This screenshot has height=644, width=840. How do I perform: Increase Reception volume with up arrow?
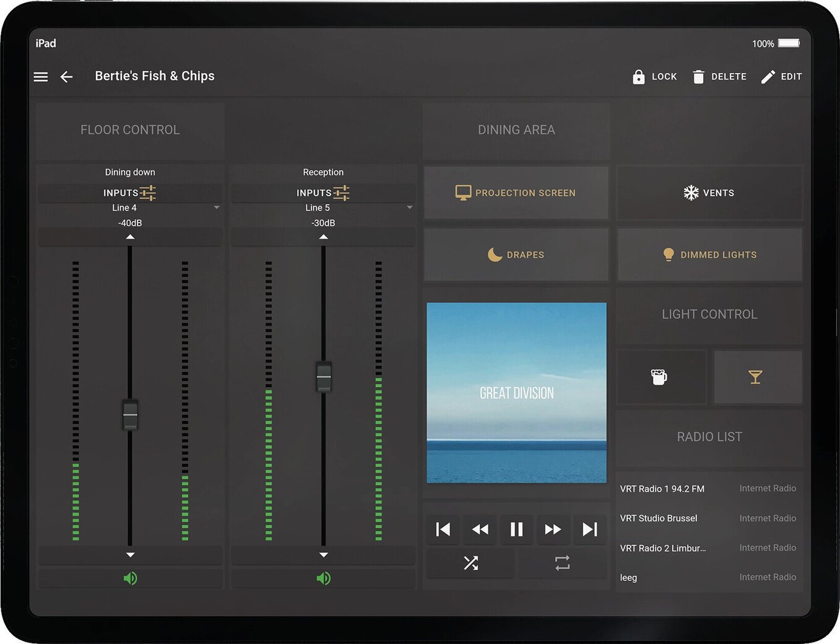tap(323, 237)
